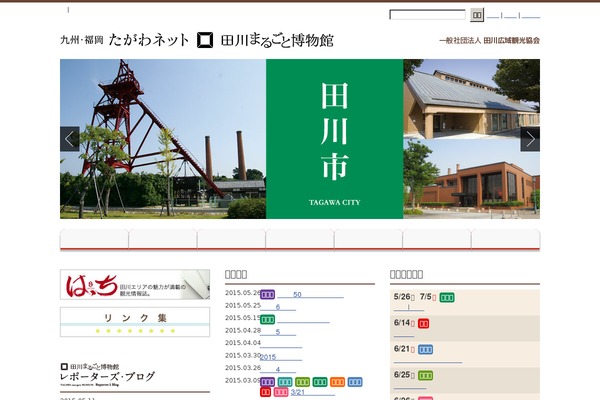Screen dimensions: 600x400
Task: Open the news link dated 2015.04.04
Action: [281, 344]
